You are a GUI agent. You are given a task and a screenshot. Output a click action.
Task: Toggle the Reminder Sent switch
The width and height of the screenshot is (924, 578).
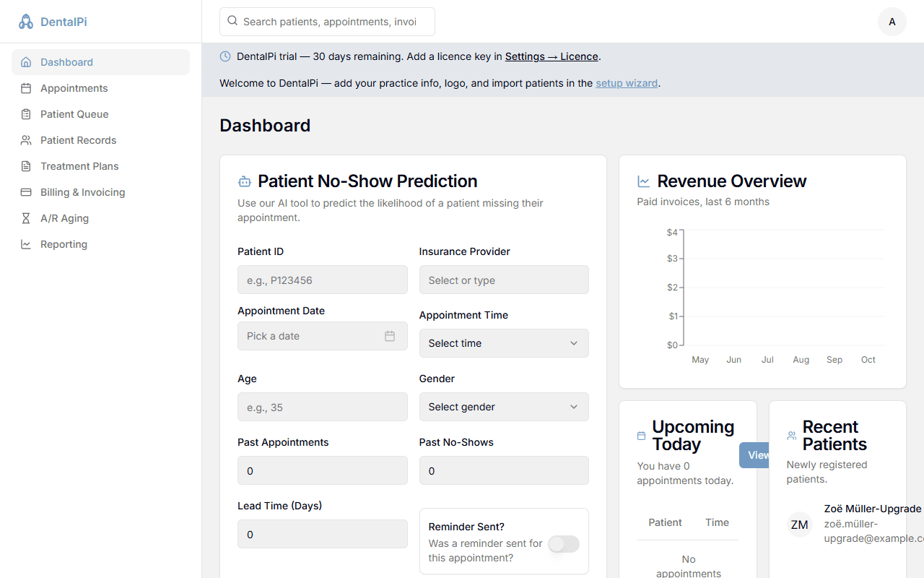[564, 544]
